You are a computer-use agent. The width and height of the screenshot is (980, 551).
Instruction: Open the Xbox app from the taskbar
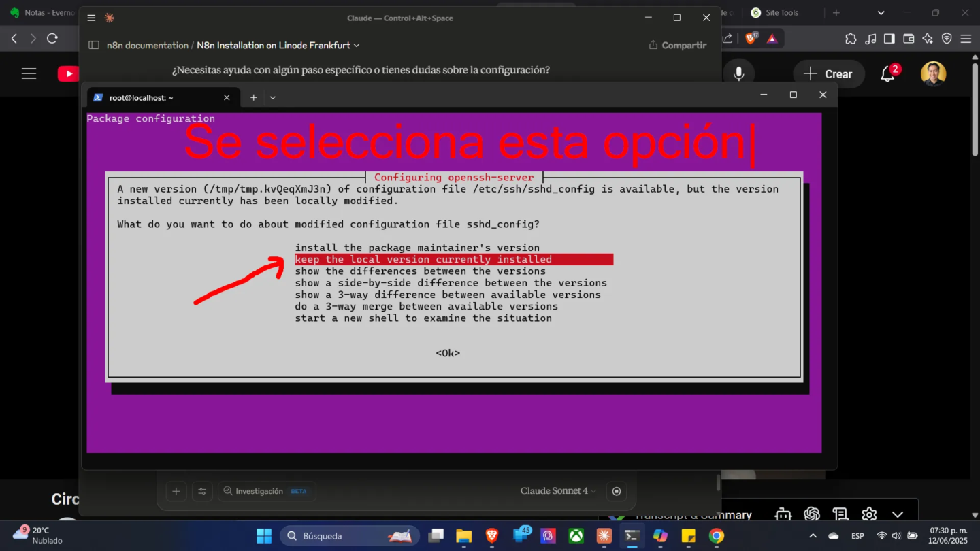(576, 536)
